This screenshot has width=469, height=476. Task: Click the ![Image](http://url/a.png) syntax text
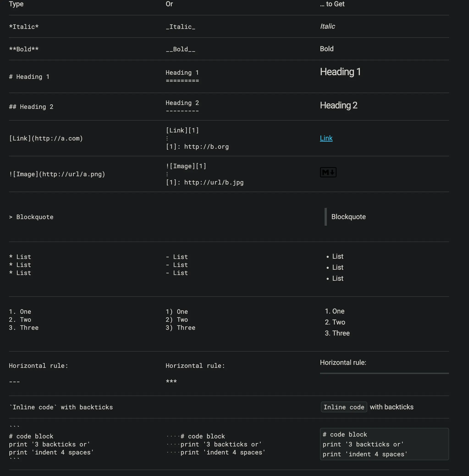[x=57, y=174]
